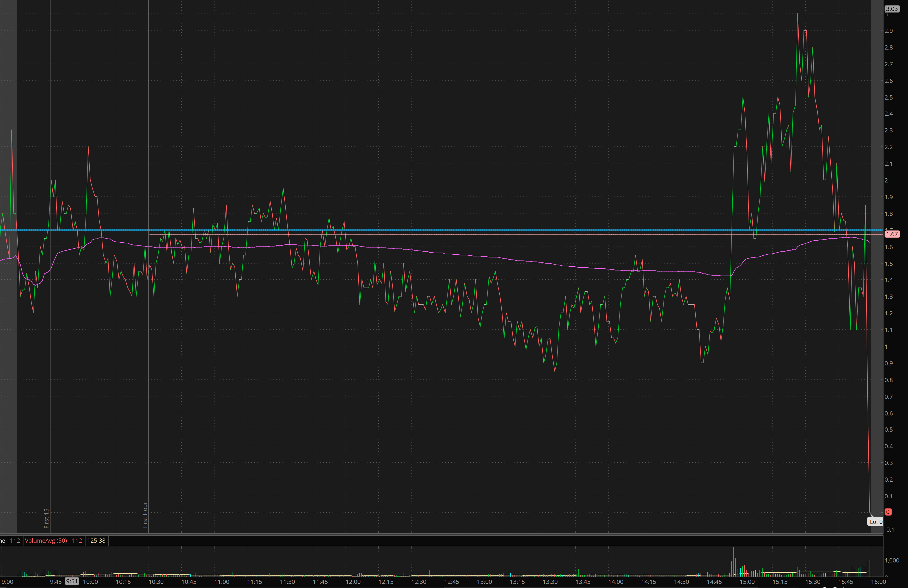Click the 'First 15' vertical line label
This screenshot has height=588, width=908.
(x=47, y=518)
